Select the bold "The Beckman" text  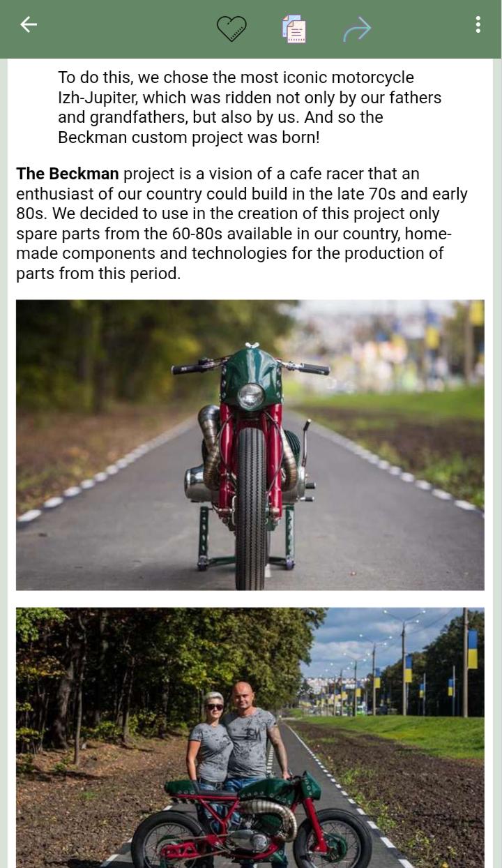click(x=68, y=174)
